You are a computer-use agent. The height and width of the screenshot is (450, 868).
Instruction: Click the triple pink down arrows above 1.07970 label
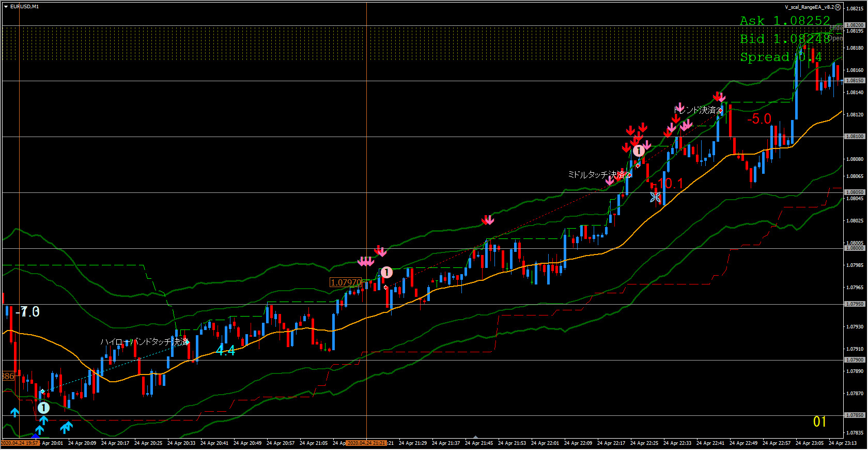pyautogui.click(x=366, y=261)
